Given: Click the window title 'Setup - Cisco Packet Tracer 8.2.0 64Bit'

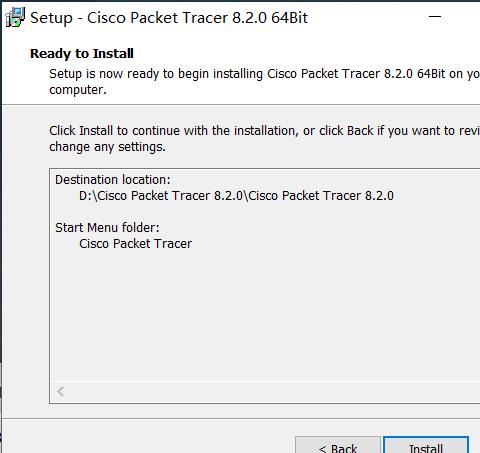Looking at the screenshot, I should (169, 18).
